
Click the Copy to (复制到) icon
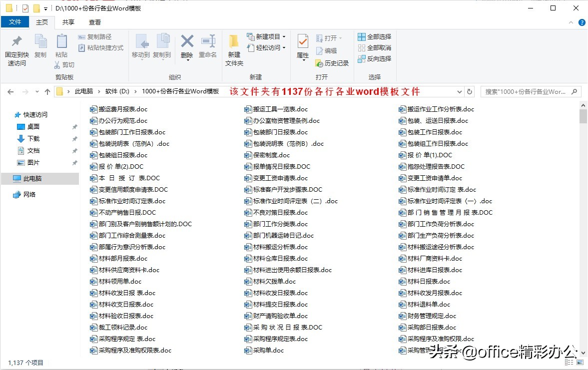[x=162, y=41]
